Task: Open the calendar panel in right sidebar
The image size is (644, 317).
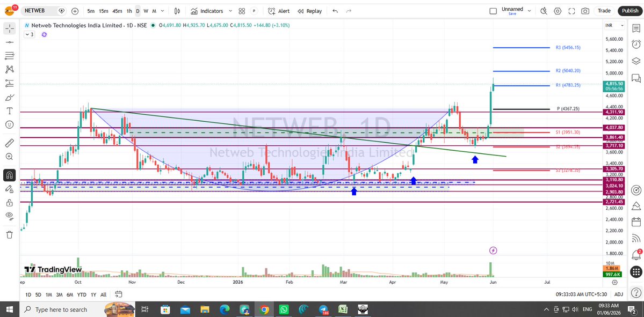Action: 636,222
